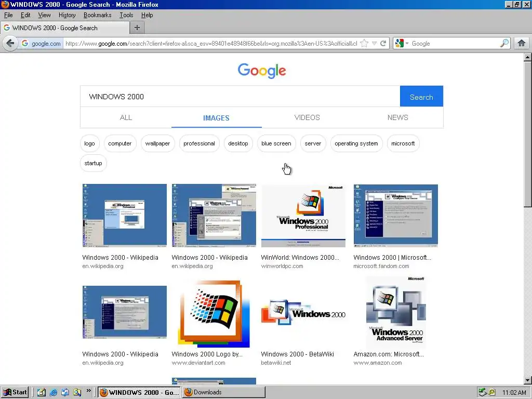The height and width of the screenshot is (399, 532).
Task: Switch to the Downloads taskbar window
Action: pyautogui.click(x=224, y=392)
